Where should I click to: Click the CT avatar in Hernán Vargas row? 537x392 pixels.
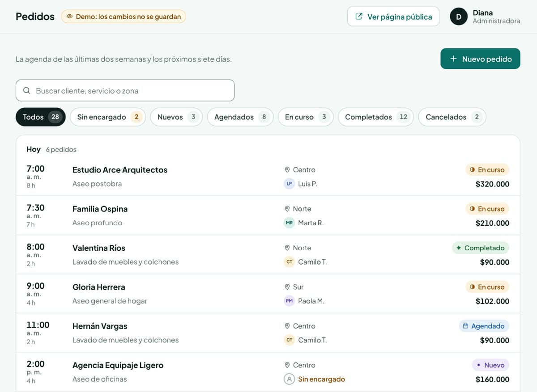[x=289, y=340]
